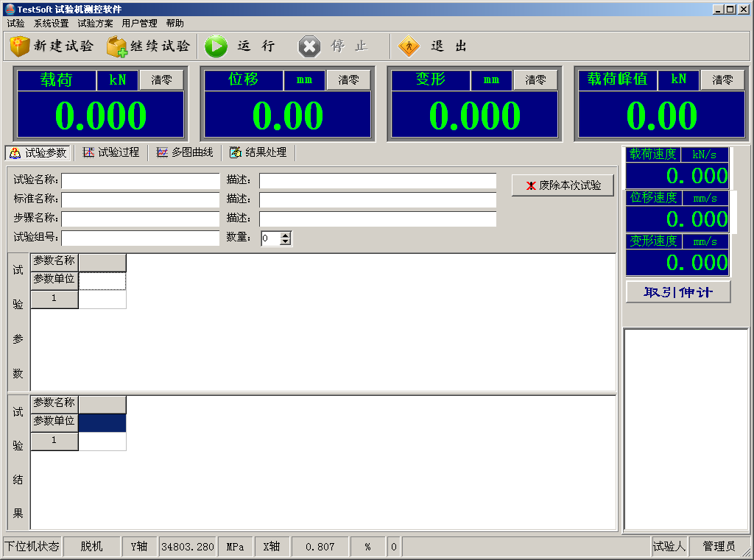Click the 试验组号 input field
754x560 pixels.
(x=140, y=238)
